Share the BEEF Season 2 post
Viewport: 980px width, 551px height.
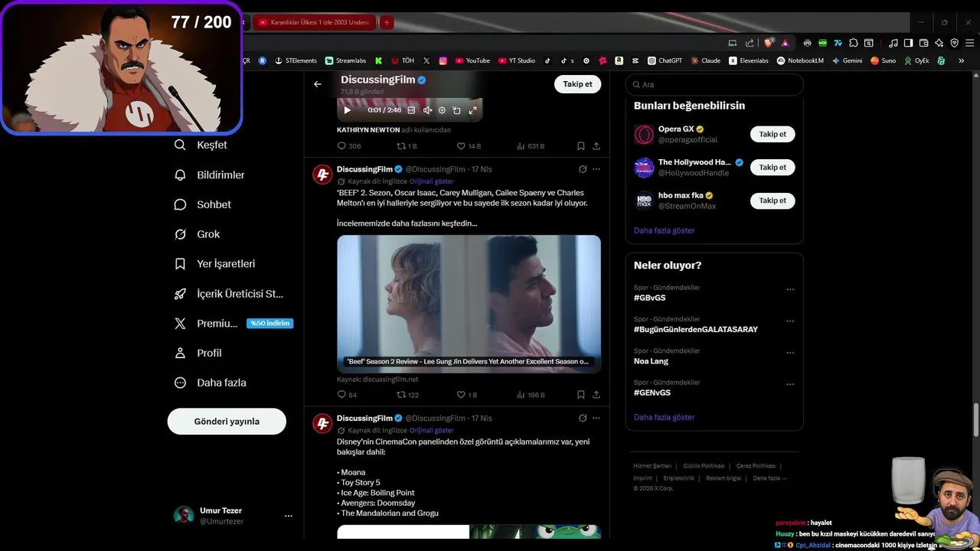[596, 395]
